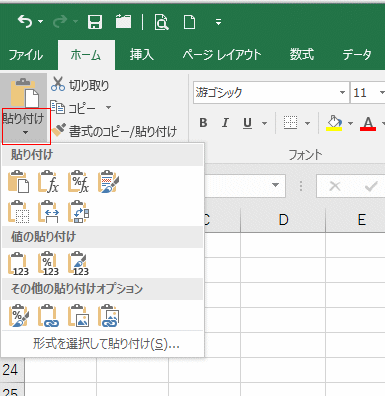Viewport: 385px width, 396px height.
Task: Select the paste formulas (fx) icon
Action: click(48, 182)
